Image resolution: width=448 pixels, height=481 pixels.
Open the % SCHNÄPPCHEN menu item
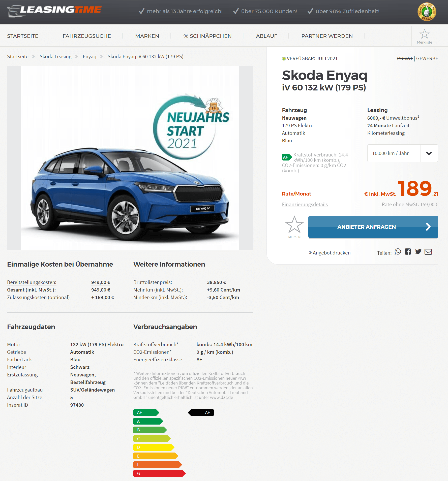pos(207,36)
